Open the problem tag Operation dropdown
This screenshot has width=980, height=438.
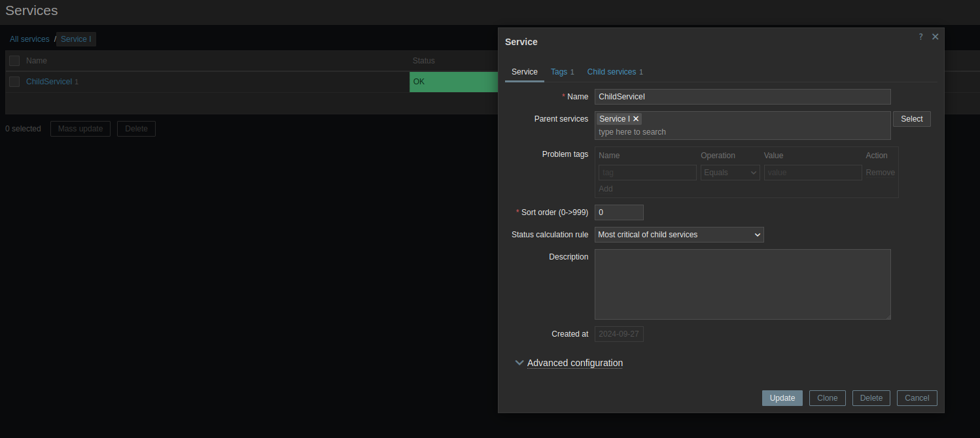tap(729, 173)
